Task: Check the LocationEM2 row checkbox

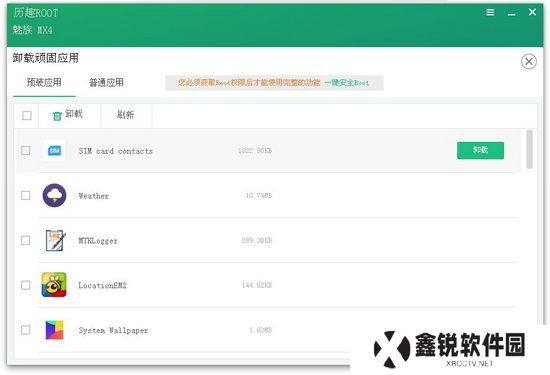Action: point(26,285)
